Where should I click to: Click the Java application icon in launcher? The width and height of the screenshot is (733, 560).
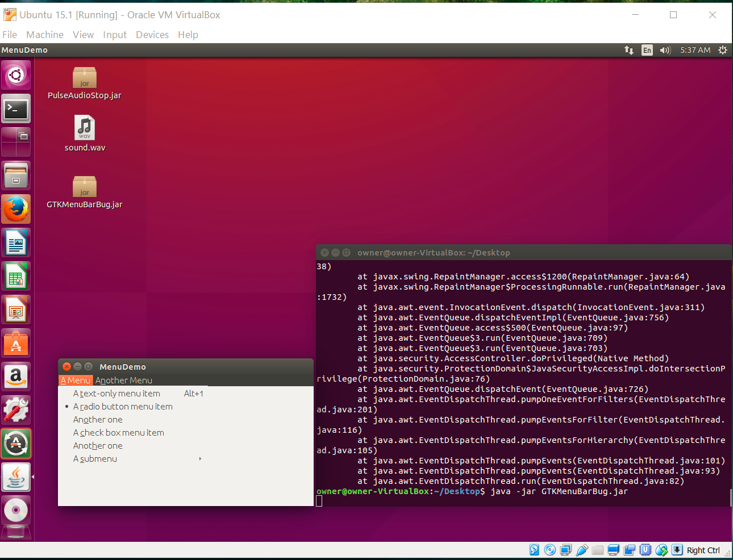[x=16, y=477]
